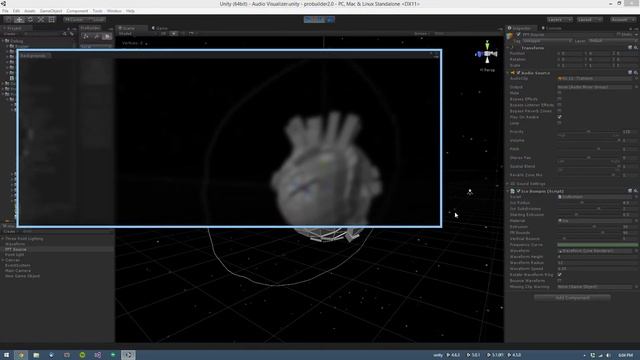Image resolution: width=640 pixels, height=360 pixels.
Task: Switch to the Scene tab
Action: 131,28
